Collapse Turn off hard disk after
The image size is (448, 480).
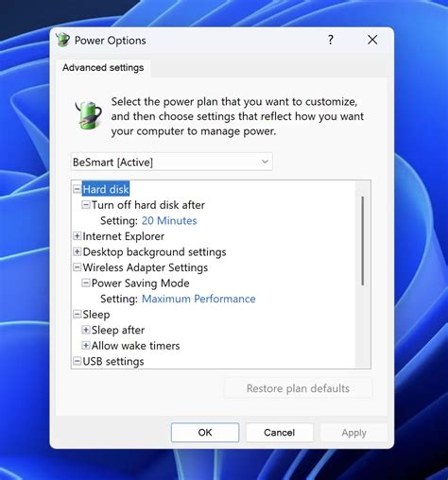pos(86,205)
